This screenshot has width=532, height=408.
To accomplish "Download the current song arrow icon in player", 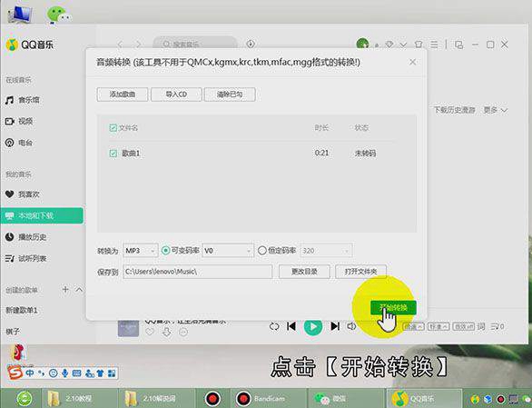I will point(166,332).
